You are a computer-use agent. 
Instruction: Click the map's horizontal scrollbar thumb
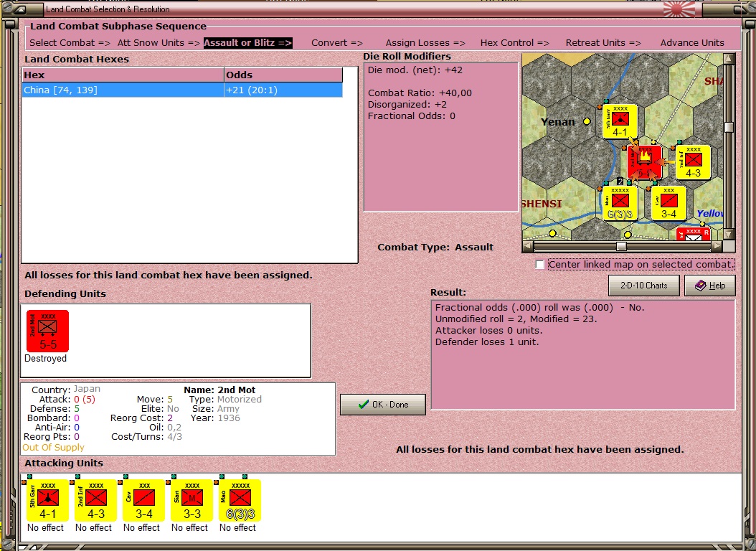point(621,246)
